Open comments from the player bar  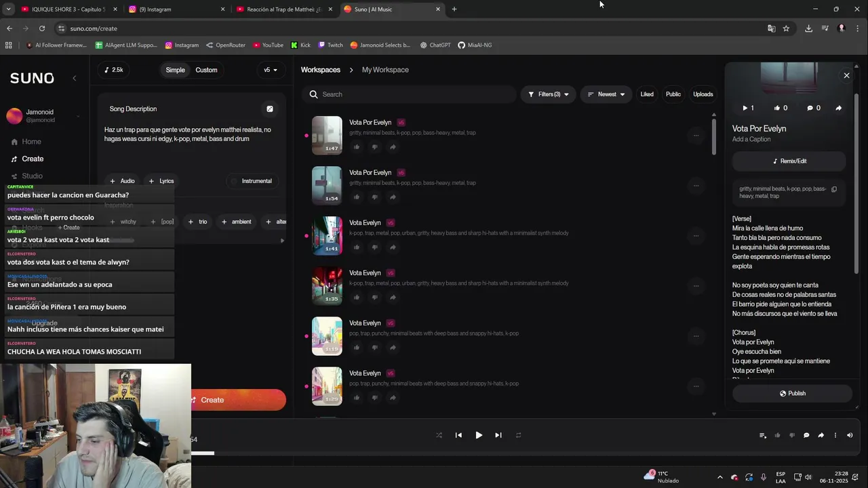pos(806,435)
